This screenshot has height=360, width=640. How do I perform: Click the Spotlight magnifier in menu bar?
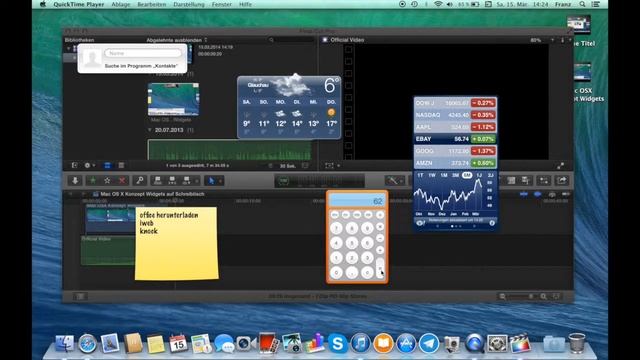pyautogui.click(x=582, y=4)
